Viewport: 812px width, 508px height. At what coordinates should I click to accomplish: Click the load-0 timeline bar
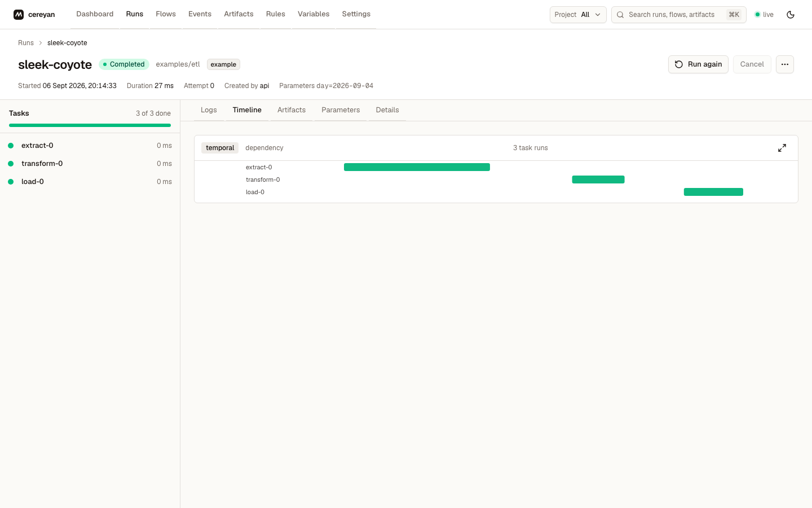713,192
